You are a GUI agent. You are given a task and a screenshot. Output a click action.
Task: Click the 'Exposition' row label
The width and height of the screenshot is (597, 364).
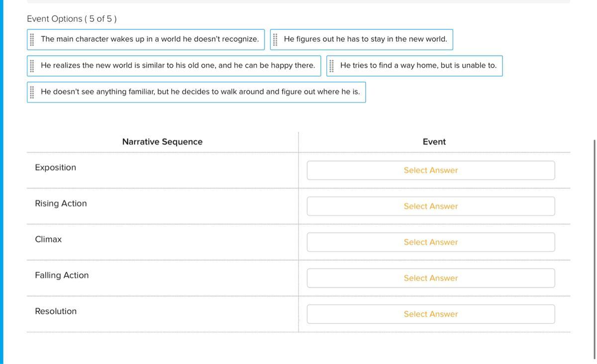(56, 168)
